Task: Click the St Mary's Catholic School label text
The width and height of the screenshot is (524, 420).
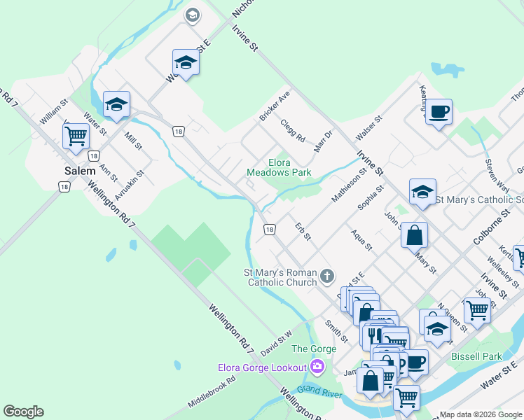Action: coord(479,199)
